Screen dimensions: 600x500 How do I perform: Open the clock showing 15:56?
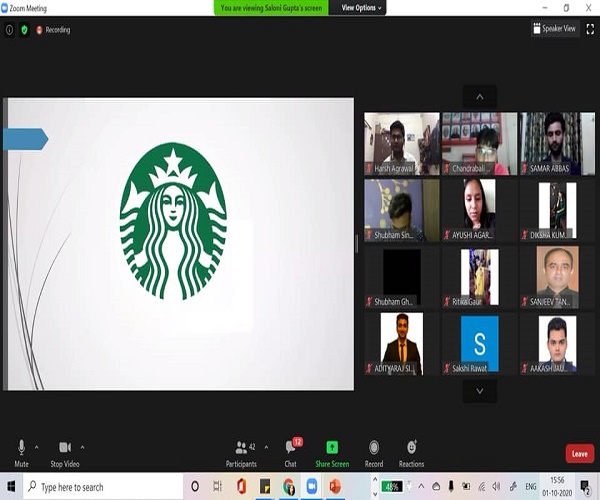click(557, 486)
